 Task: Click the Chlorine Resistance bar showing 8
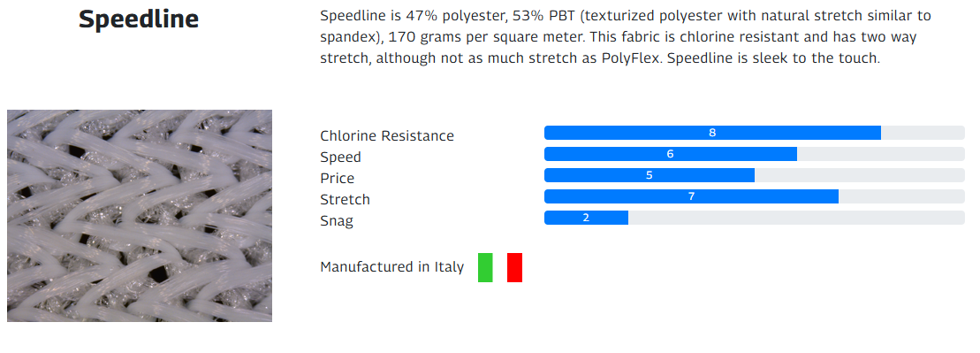click(712, 133)
